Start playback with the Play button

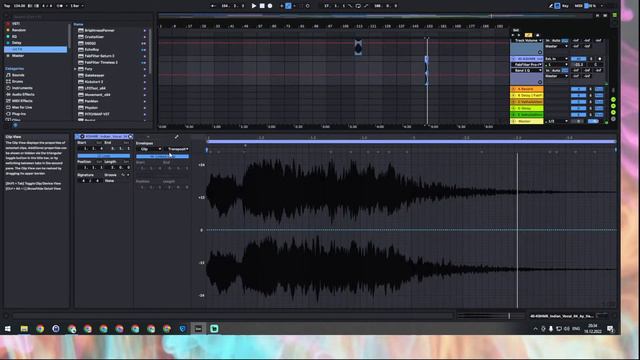click(x=253, y=6)
